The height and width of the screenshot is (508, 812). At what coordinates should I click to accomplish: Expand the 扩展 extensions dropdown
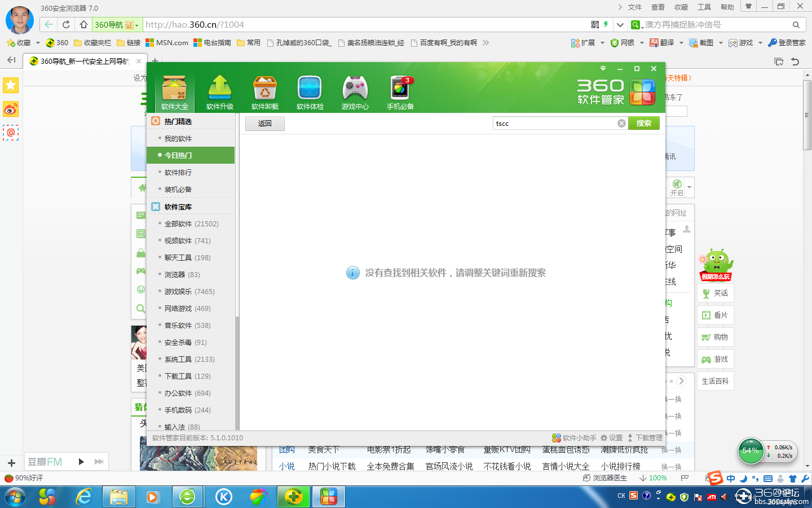coord(602,43)
